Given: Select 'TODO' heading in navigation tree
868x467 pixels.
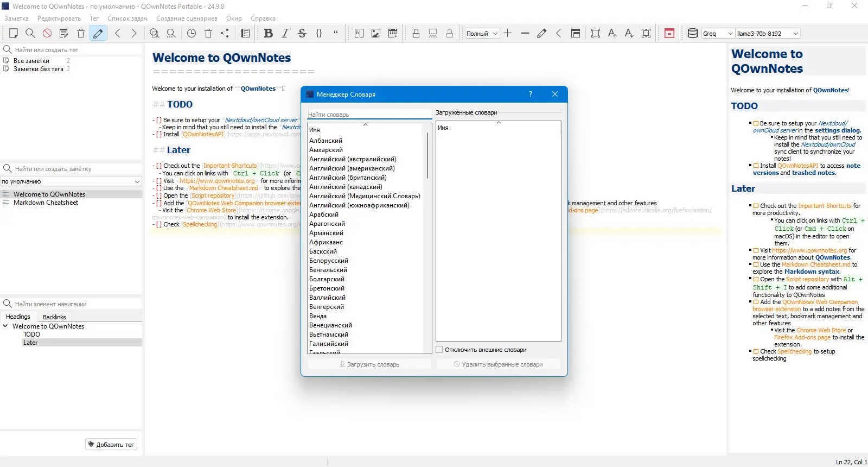Looking at the screenshot, I should (31, 335).
